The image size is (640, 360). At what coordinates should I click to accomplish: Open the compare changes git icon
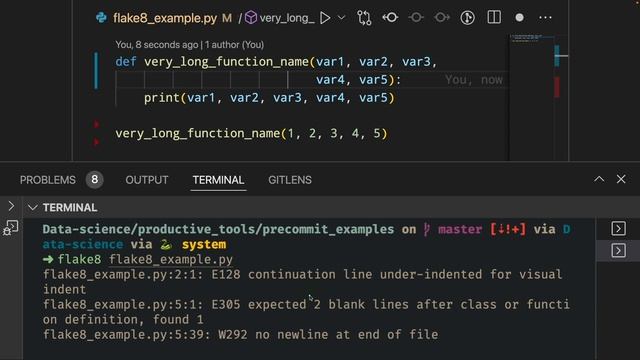[364, 18]
